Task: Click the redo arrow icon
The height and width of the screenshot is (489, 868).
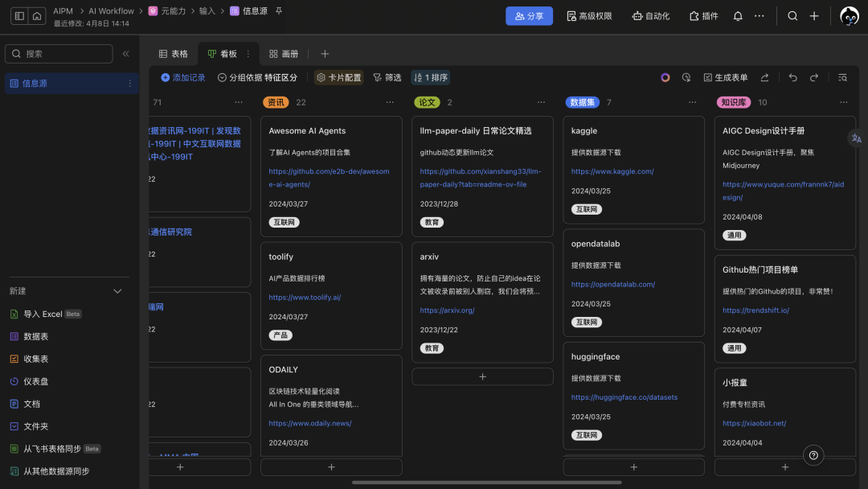Action: point(814,78)
